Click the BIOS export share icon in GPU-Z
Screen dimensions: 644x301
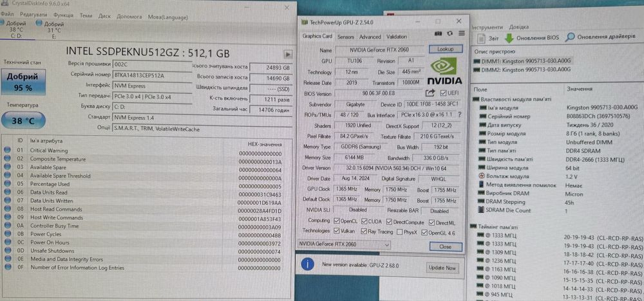point(430,93)
